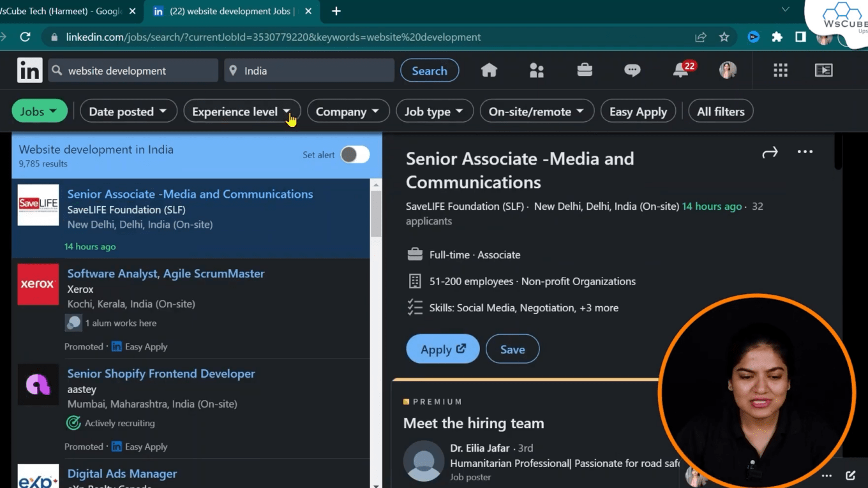The image size is (868, 488).
Task: Open Senior Associate -Media and Communications listing
Action: (190, 194)
